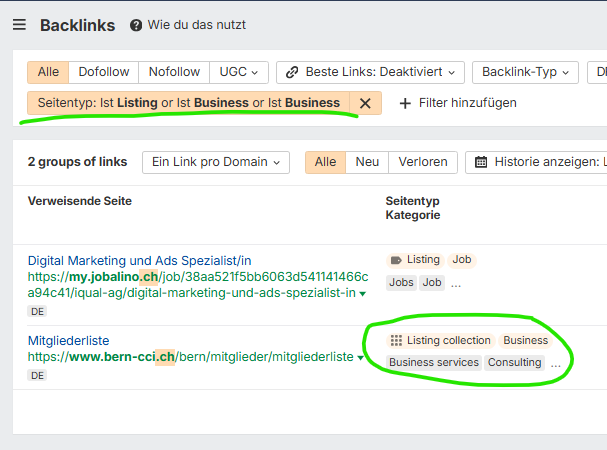Viewport: 607px width, 450px height.
Task: Click the Consulting category tag
Action: (514, 363)
